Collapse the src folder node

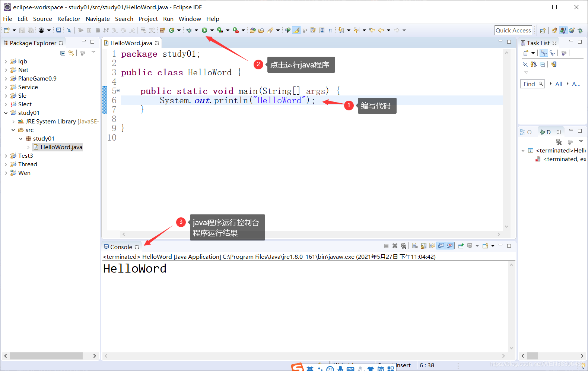(x=13, y=130)
